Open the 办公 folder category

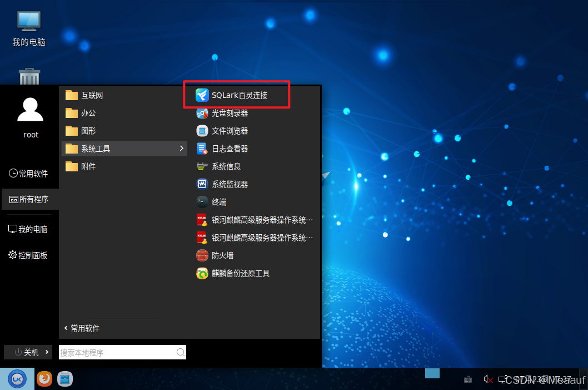pyautogui.click(x=80, y=113)
